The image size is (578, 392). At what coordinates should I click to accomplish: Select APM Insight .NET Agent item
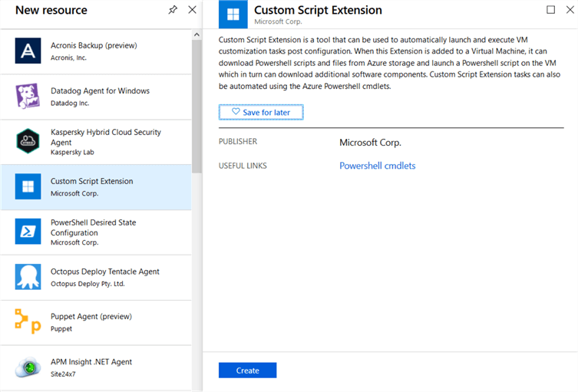pos(96,367)
